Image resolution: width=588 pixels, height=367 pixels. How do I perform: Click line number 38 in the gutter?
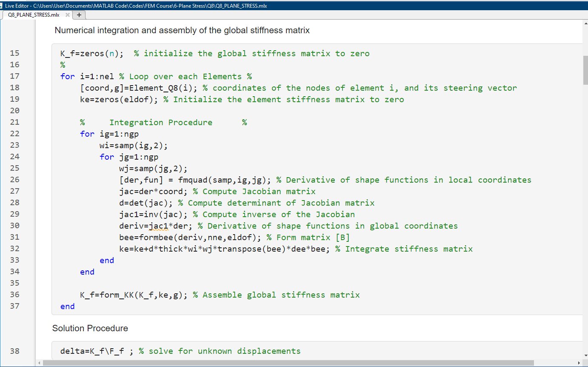pyautogui.click(x=14, y=351)
